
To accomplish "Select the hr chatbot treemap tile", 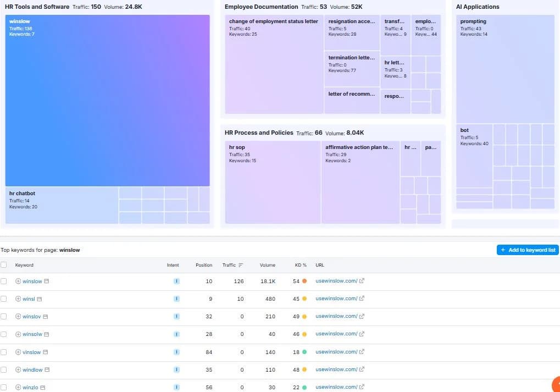I will point(62,205).
